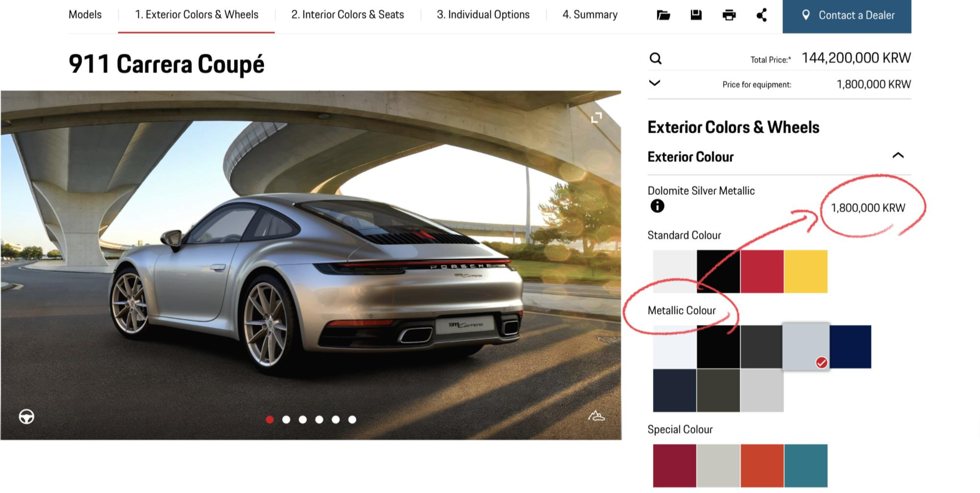Switch to interior steering wheel view
Viewport: 980px width, 493px height.
pos(26,417)
